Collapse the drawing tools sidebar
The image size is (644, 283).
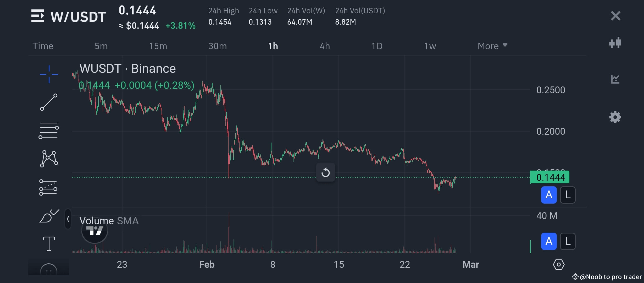pyautogui.click(x=68, y=219)
